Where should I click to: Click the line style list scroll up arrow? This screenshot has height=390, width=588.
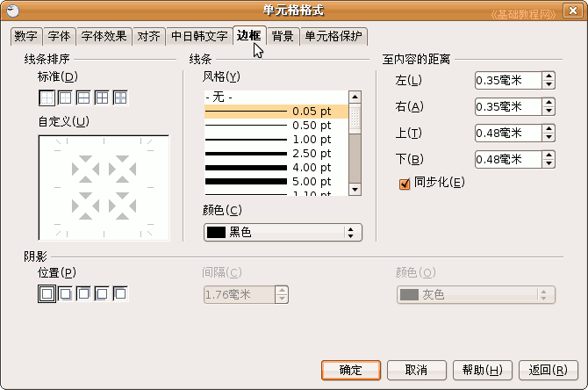[x=355, y=97]
